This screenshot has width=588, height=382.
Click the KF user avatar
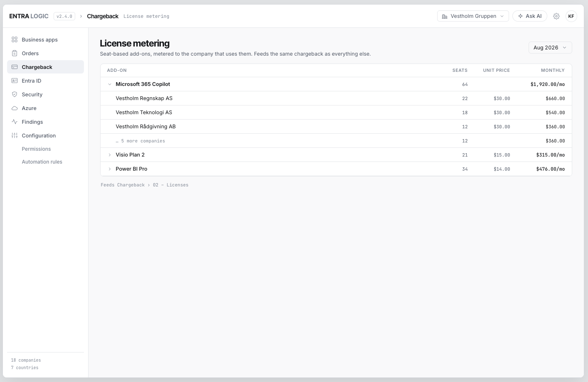571,16
